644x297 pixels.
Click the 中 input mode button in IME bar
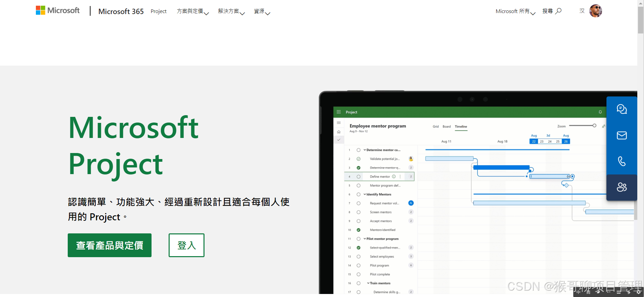click(x=578, y=292)
